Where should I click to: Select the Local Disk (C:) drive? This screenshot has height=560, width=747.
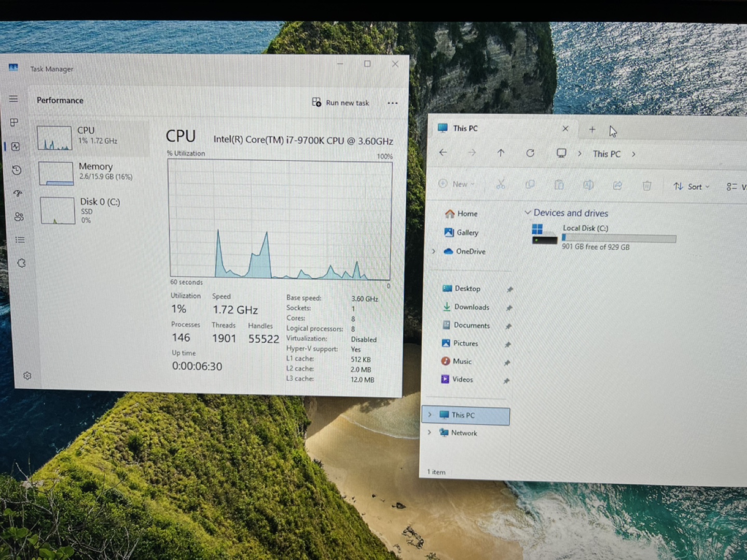click(604, 237)
